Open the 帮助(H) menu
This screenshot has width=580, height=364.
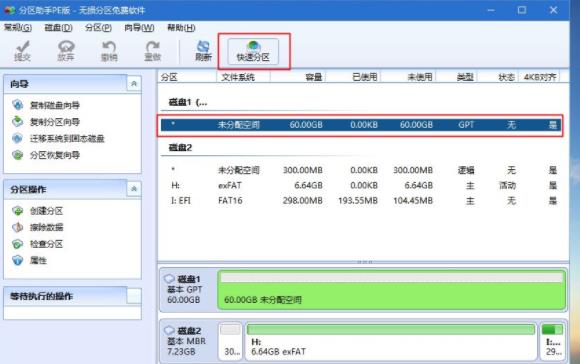181,28
